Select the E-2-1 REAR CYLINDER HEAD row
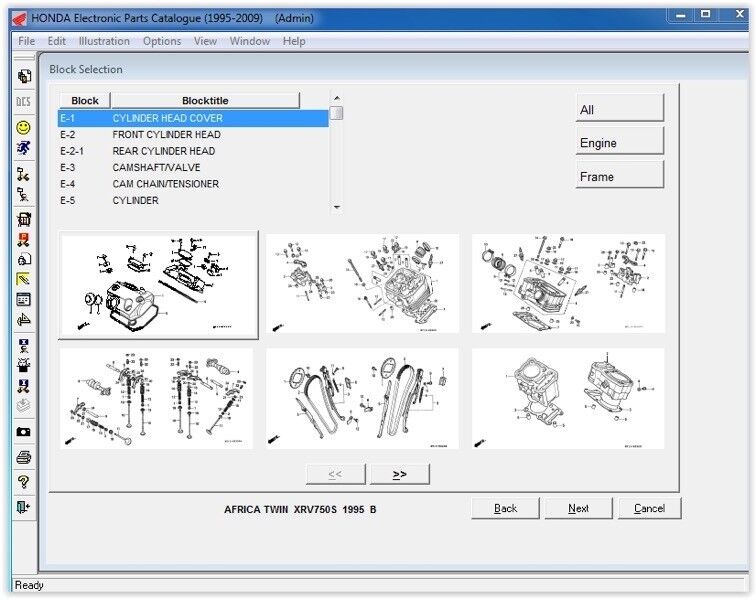Image resolution: width=756 pixels, height=599 pixels. click(193, 151)
